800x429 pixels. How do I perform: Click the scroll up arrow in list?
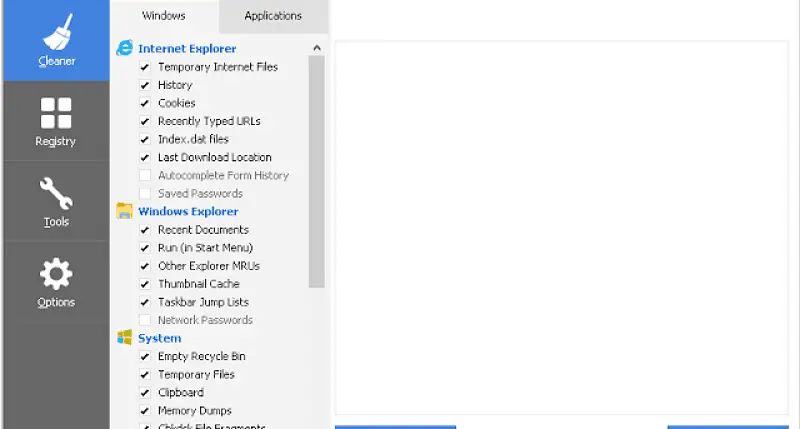[317, 48]
